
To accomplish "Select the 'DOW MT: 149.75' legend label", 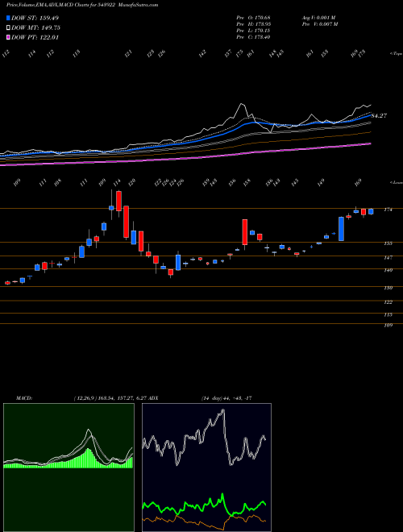I will [x=36, y=28].
